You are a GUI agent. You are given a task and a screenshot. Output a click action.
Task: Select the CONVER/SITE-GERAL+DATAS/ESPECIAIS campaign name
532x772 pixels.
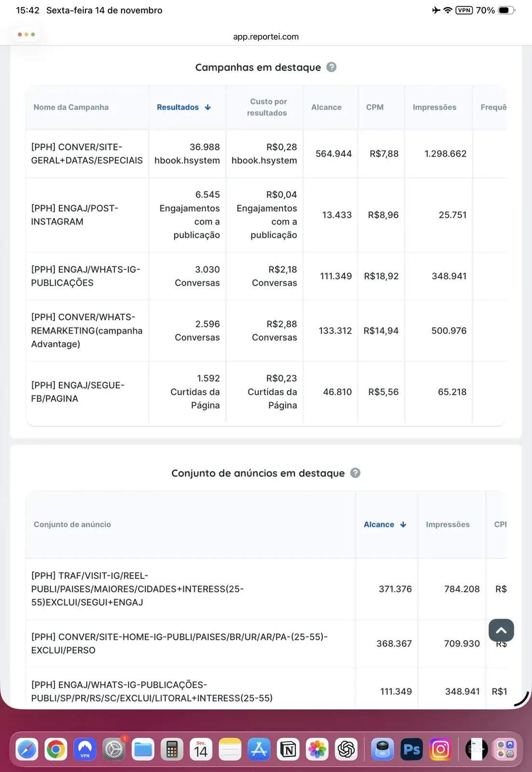click(87, 153)
